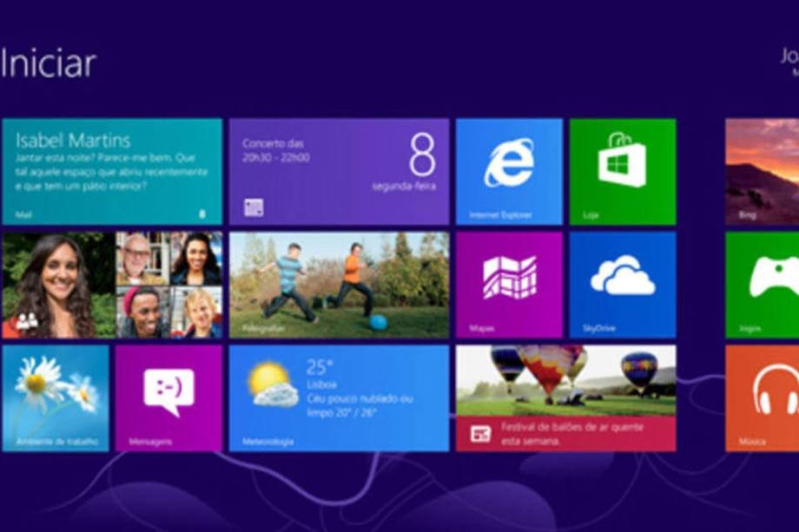Click the 'Isabel Martins' sender name
This screenshot has height=532, width=799.
(73, 141)
